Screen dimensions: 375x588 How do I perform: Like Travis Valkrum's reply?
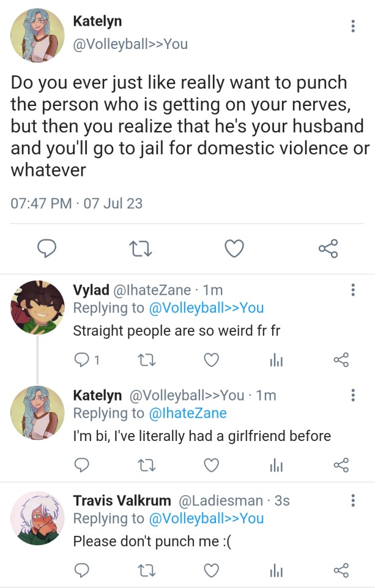point(211,570)
